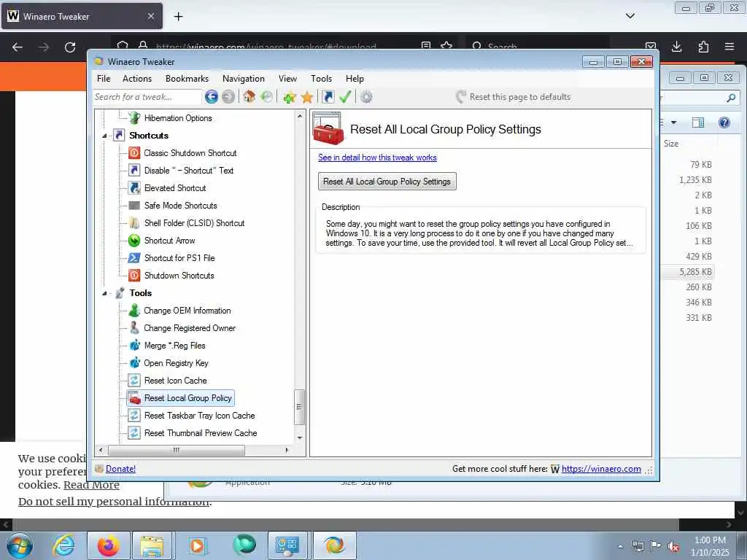The width and height of the screenshot is (747, 560).
Task: Open Windows Explorer folder taskbar icon
Action: (x=152, y=545)
